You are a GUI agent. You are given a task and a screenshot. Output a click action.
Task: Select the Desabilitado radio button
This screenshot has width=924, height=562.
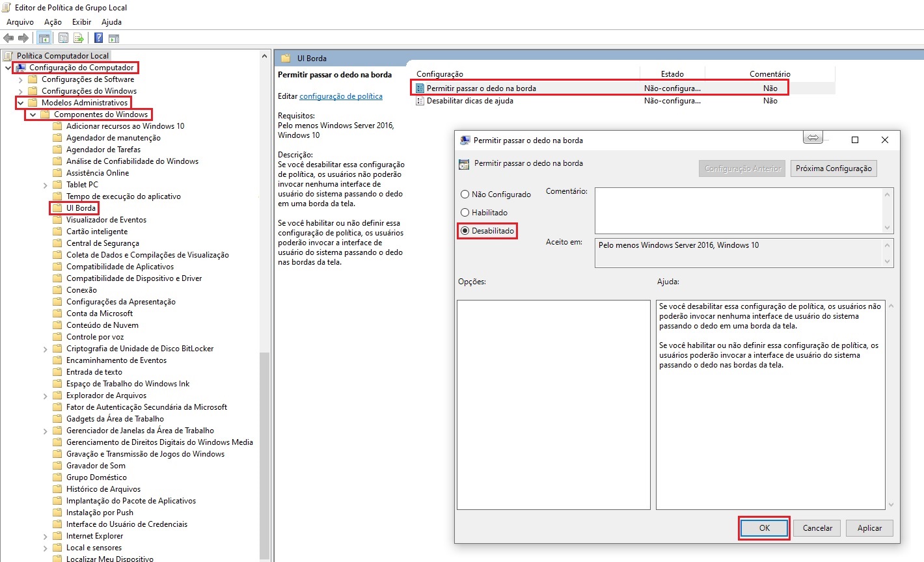coord(465,231)
